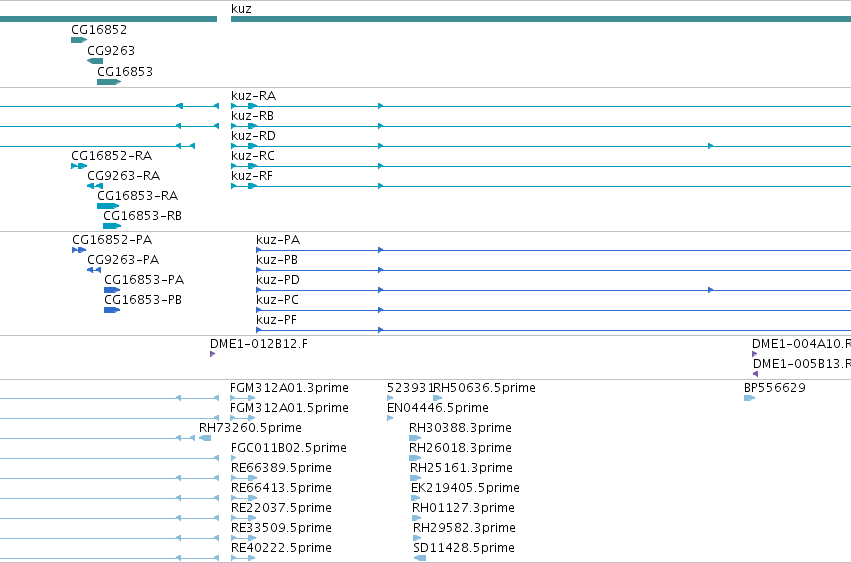This screenshot has height=563, width=851.
Task: Click the RE33509.5prime EST label
Action: coord(281,528)
